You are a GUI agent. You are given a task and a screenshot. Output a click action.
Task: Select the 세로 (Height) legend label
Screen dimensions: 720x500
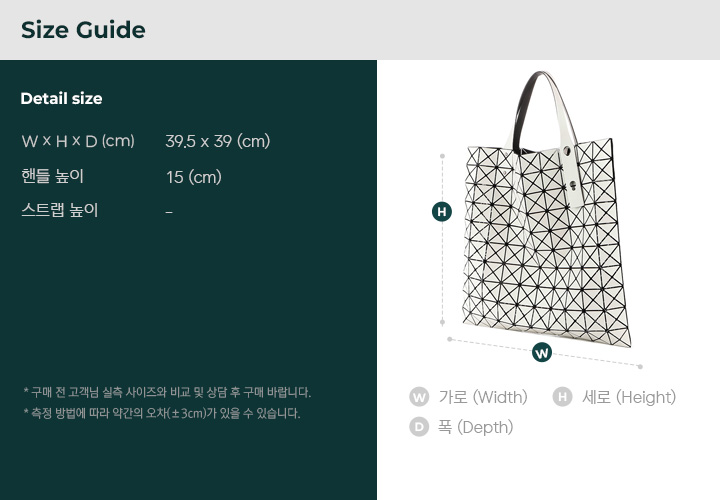pyautogui.click(x=629, y=397)
